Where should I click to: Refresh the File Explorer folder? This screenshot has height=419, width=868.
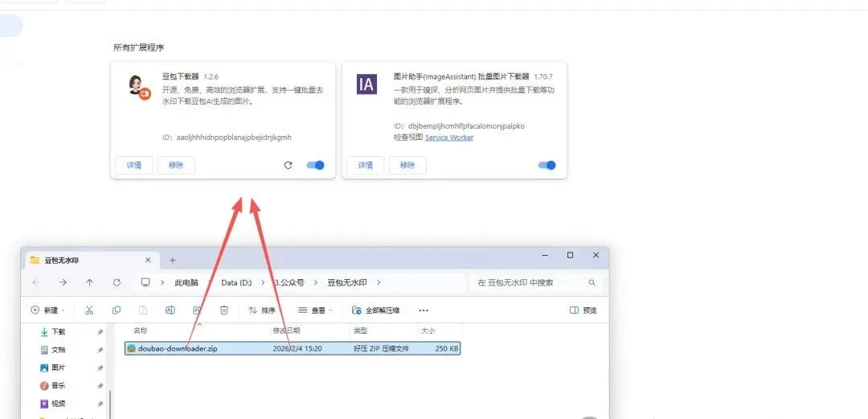pyautogui.click(x=117, y=282)
